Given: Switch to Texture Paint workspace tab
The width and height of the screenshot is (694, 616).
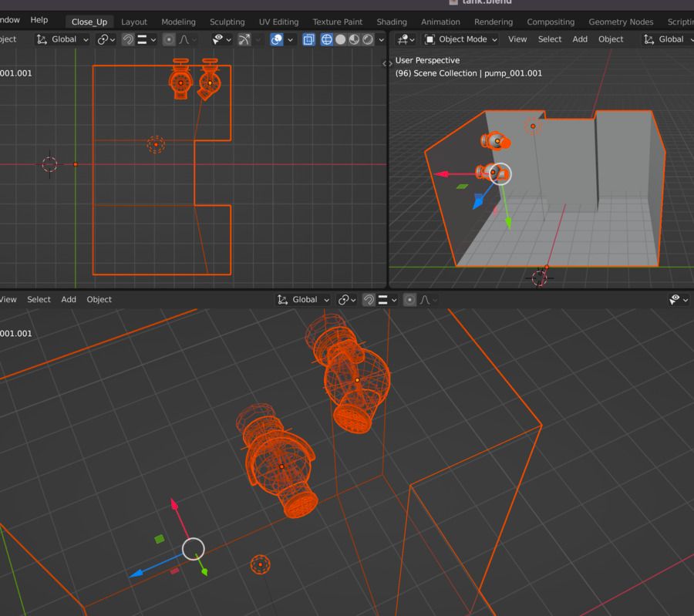Looking at the screenshot, I should (x=337, y=22).
